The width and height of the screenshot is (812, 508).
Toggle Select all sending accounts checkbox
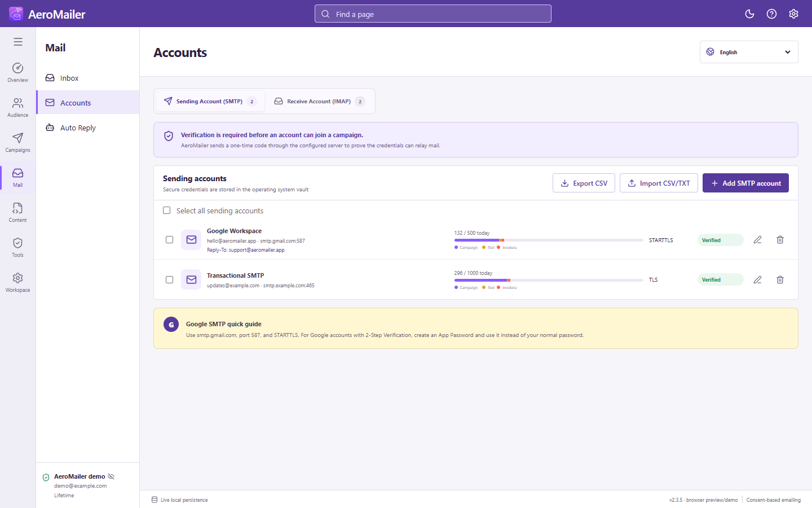point(166,211)
